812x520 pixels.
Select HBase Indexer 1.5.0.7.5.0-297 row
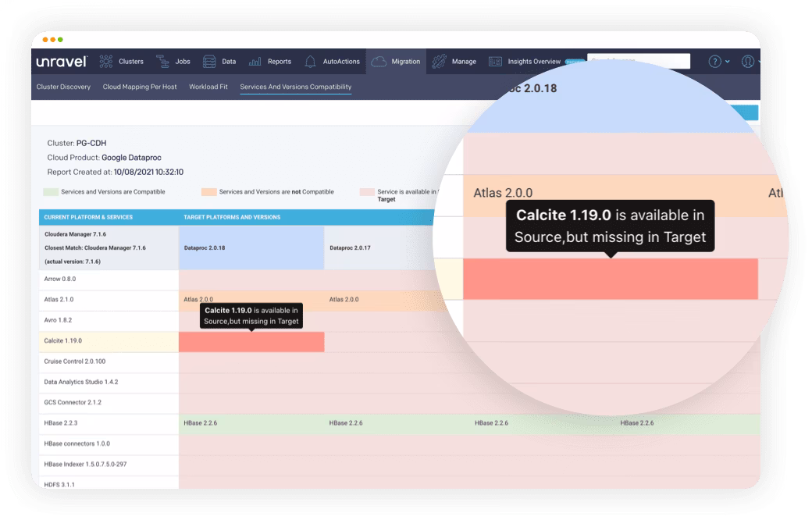tap(109, 465)
